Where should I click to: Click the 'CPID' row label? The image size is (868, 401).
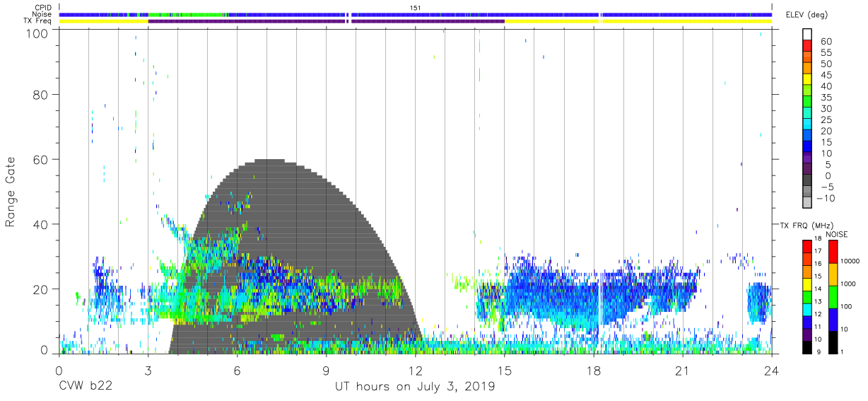(x=45, y=7)
